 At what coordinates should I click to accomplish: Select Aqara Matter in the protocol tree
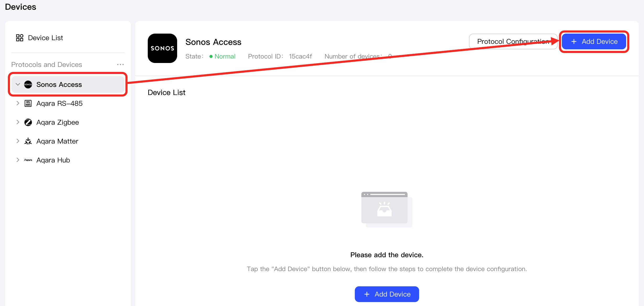(68, 141)
